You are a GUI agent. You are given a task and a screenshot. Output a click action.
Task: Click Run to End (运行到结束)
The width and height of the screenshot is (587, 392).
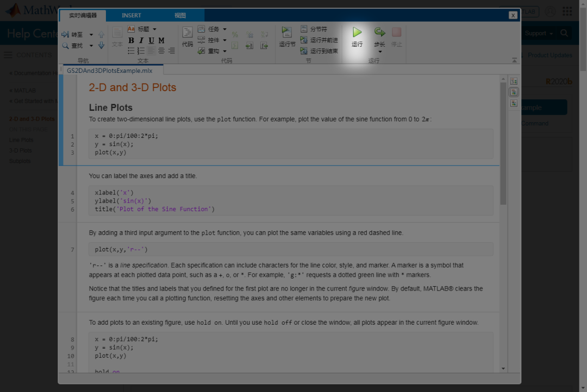pos(320,50)
